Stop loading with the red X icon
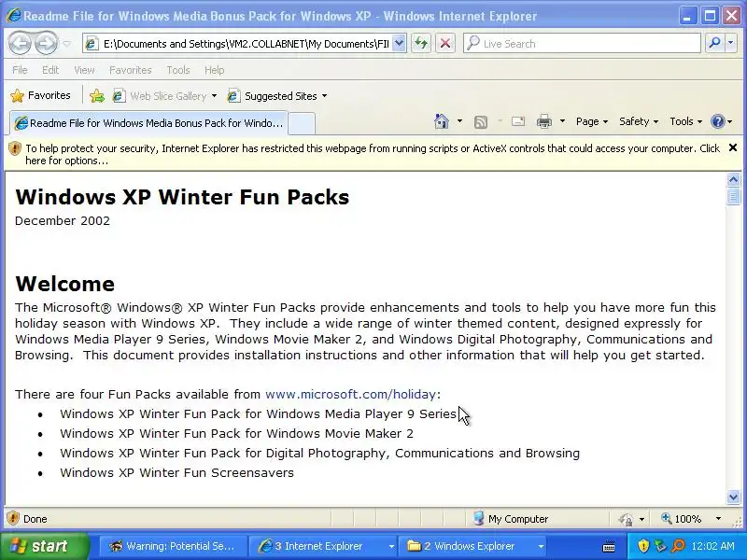The image size is (747, 560). [445, 44]
